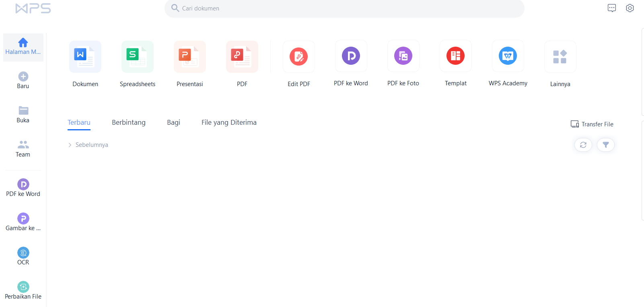
Task: Click Baru in the sidebar
Action: [x=23, y=80]
